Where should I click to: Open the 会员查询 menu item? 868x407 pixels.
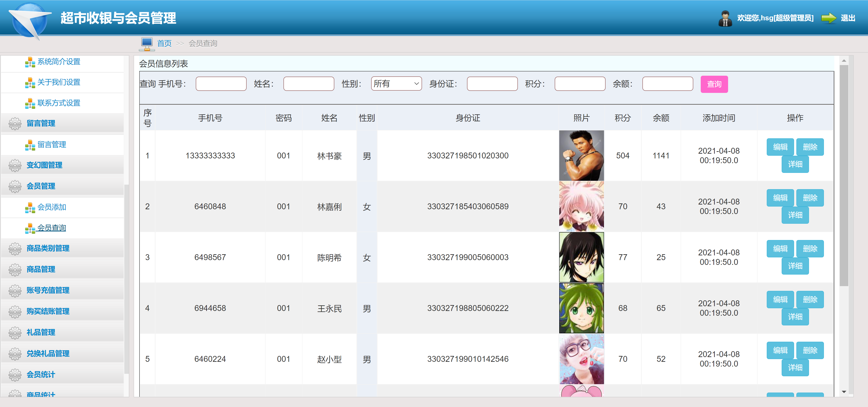(x=52, y=228)
